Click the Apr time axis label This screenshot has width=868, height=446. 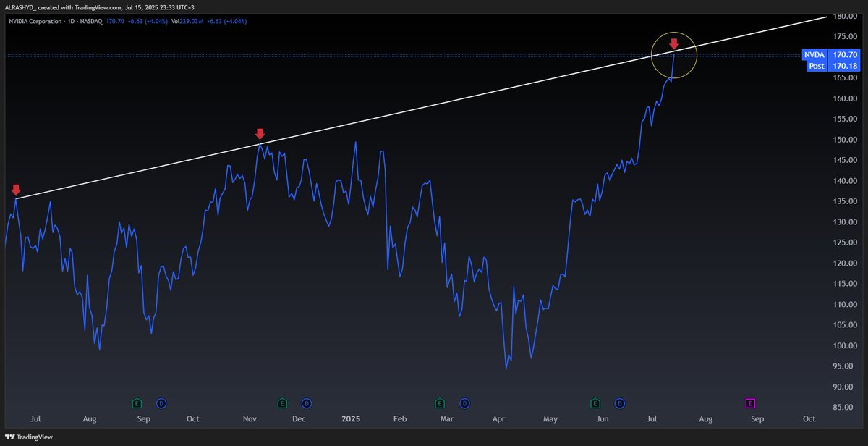click(x=498, y=418)
